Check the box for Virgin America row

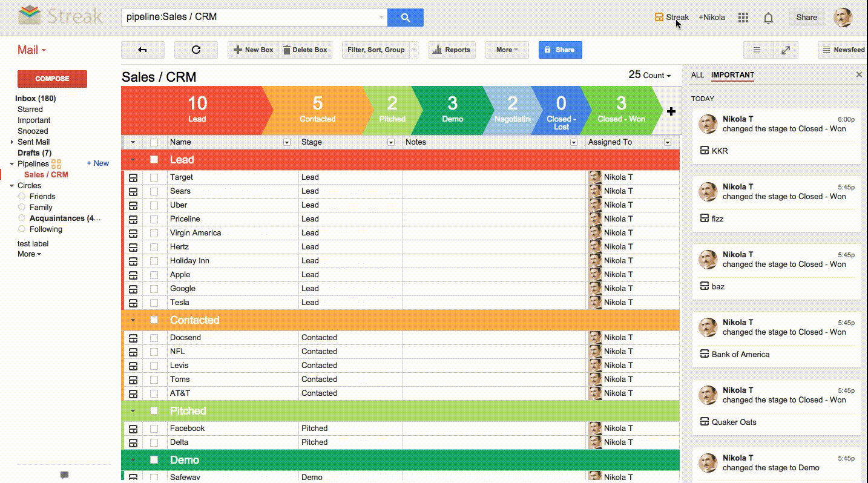[154, 233]
